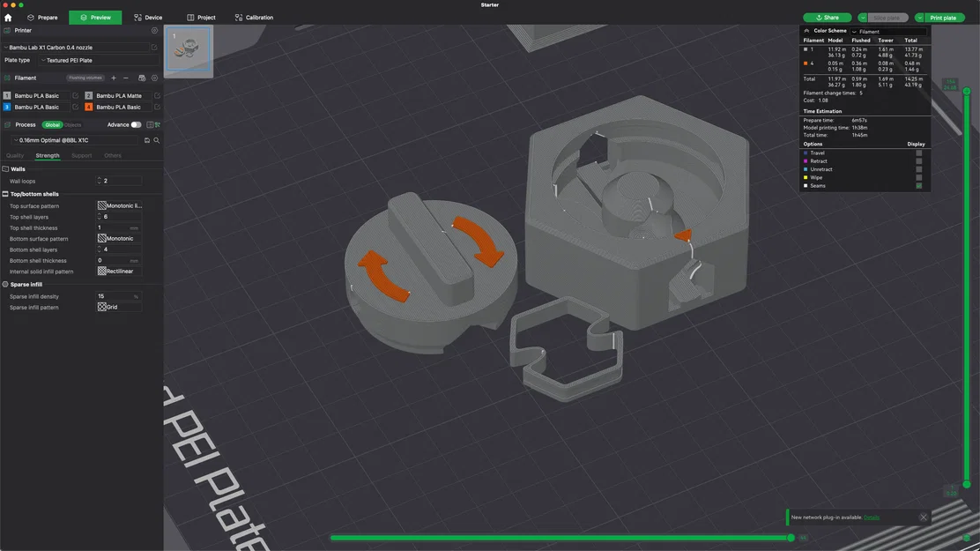This screenshot has height=551, width=980.
Task: Open the 0.16mm Optimal process dropdown
Action: point(77,140)
